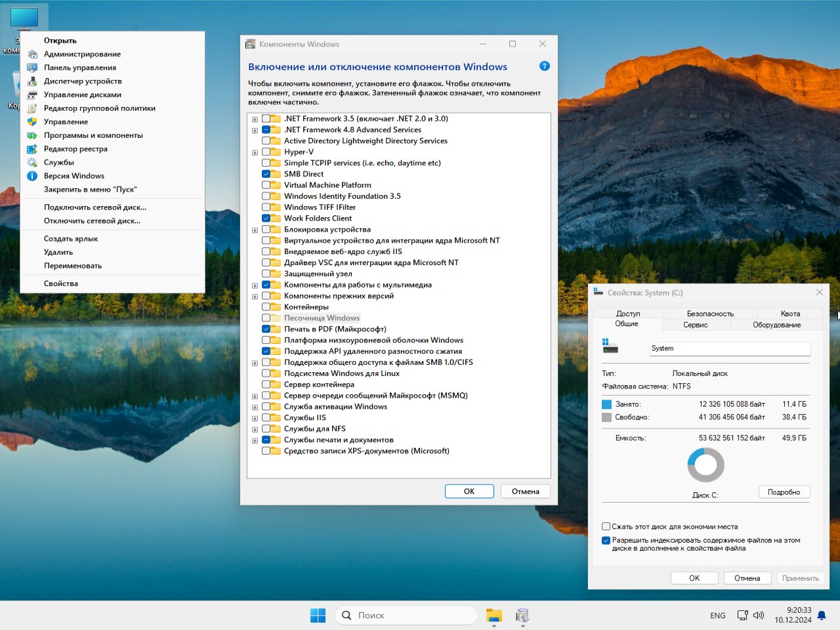Switch to the Безопасность tab

710,314
